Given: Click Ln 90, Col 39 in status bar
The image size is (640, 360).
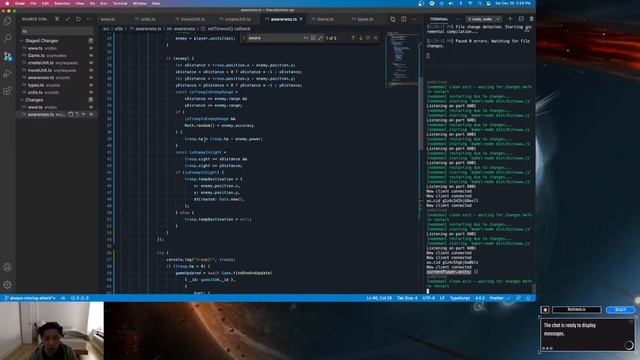Looking at the screenshot, I should point(379,298).
